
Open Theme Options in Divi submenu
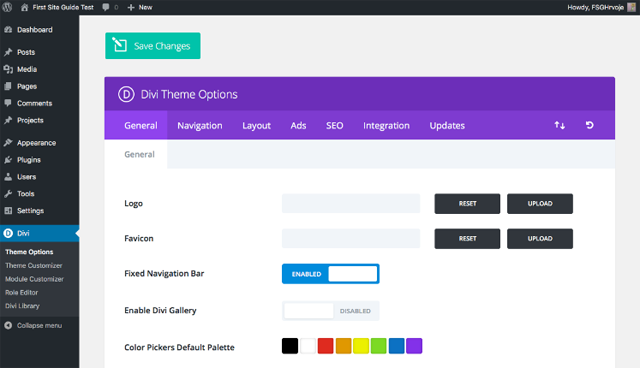point(29,252)
